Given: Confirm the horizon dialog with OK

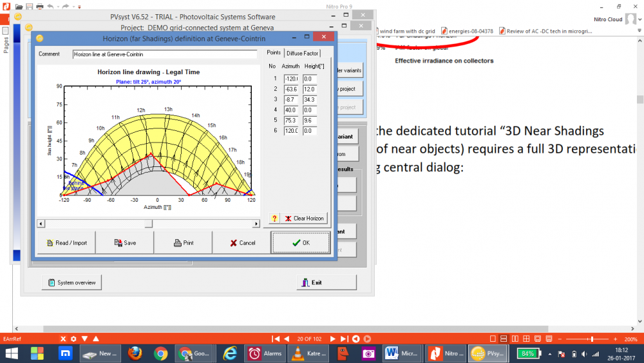Looking at the screenshot, I should [x=301, y=243].
